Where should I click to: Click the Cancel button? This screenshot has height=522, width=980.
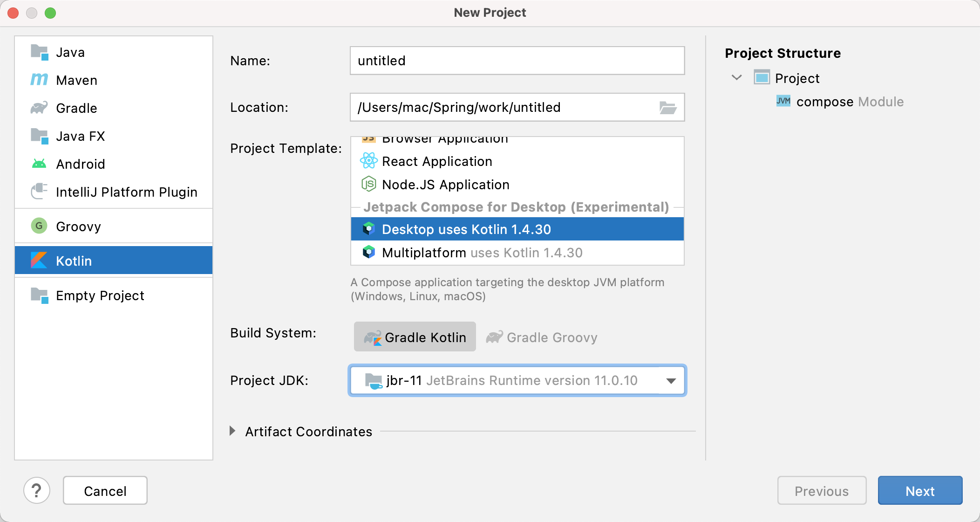point(105,491)
